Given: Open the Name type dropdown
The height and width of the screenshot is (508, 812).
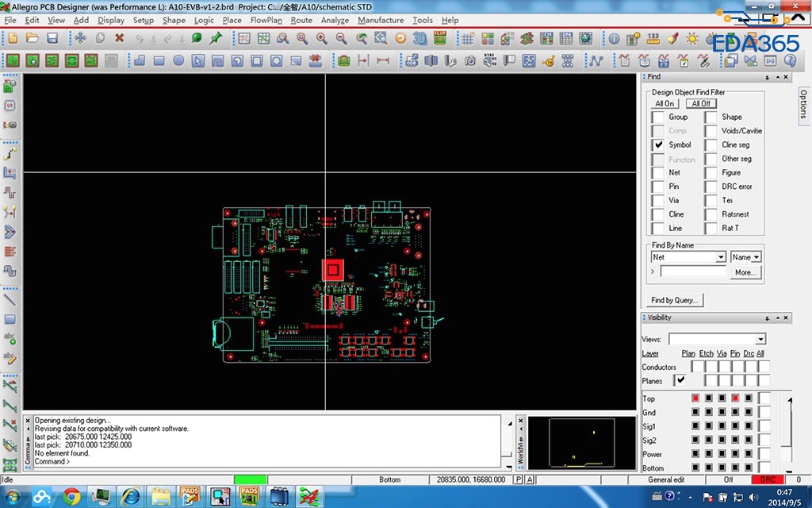Looking at the screenshot, I should pyautogui.click(x=756, y=257).
